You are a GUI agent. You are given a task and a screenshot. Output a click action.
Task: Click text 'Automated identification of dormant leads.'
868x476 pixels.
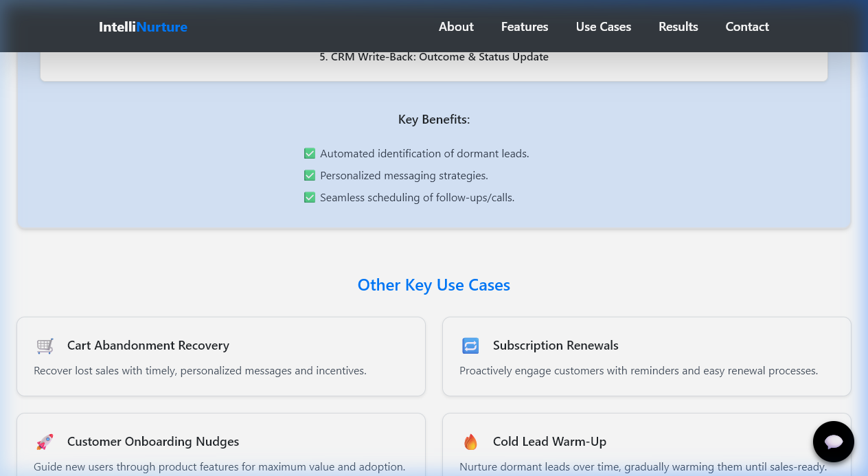click(x=424, y=154)
